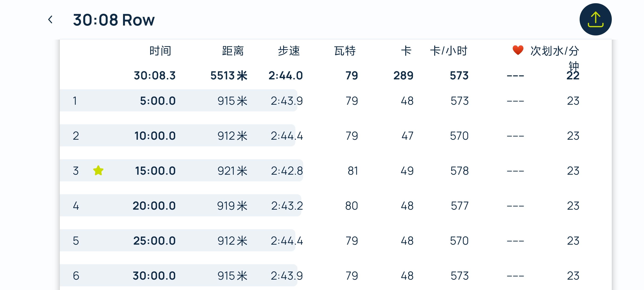Click total time 30:08.3 summary
This screenshot has height=290, width=644.
coord(155,75)
